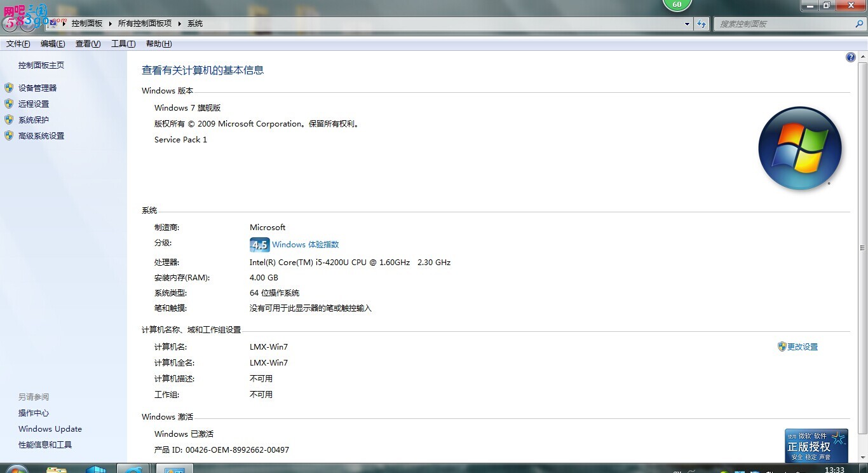
Task: Open 远程设置 link
Action: 34,104
